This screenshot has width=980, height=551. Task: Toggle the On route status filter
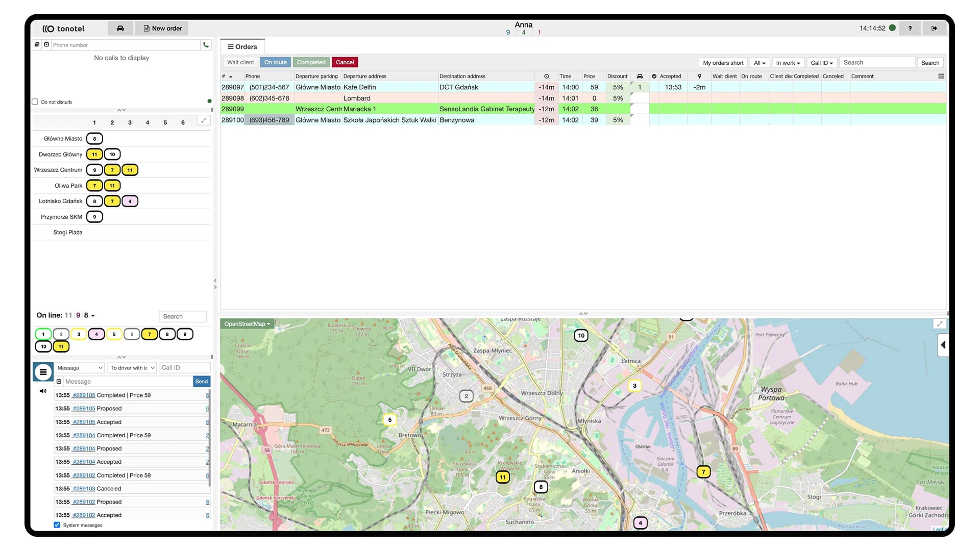coord(275,62)
